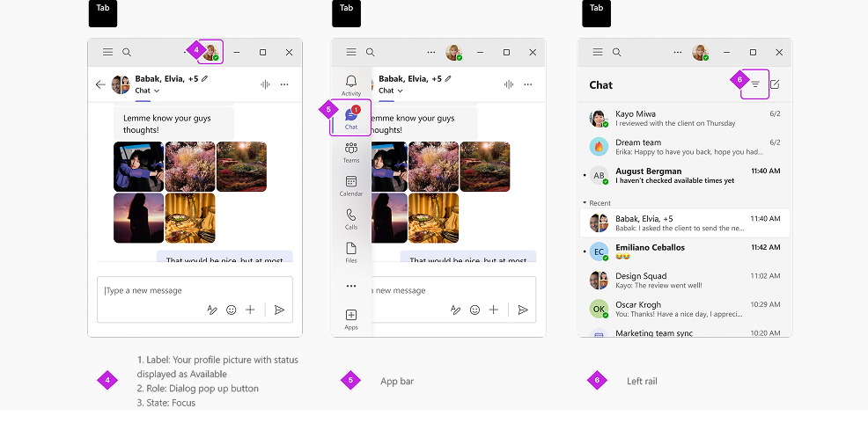
Task: Open garden sunset photo in the app bar window
Action: click(485, 166)
